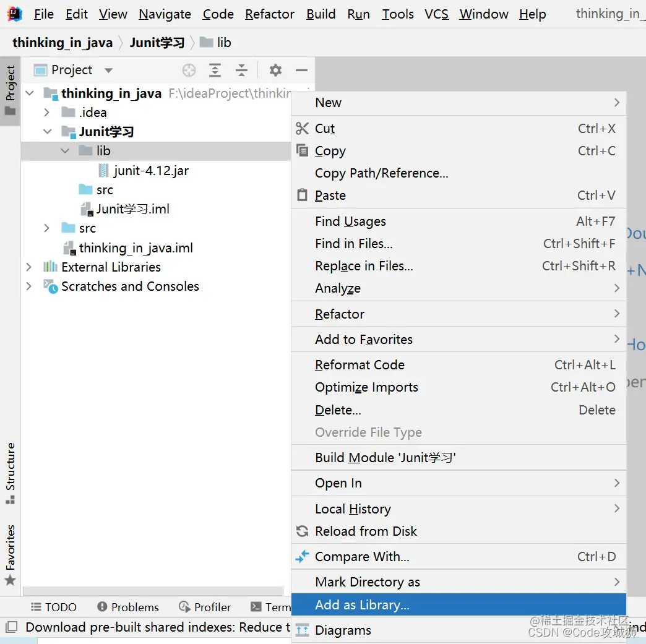
Task: Open the Refactor menu in menu bar
Action: (269, 14)
